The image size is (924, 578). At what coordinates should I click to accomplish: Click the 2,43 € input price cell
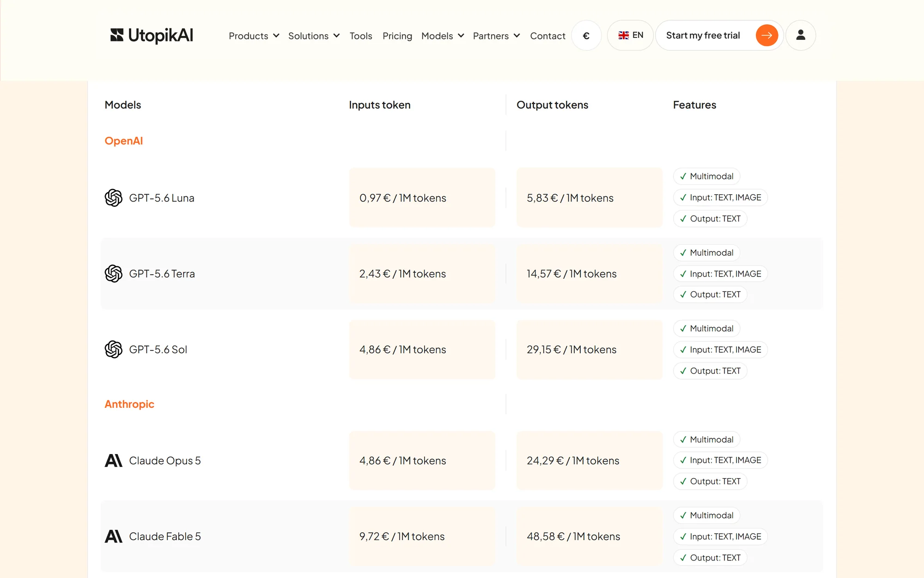422,274
